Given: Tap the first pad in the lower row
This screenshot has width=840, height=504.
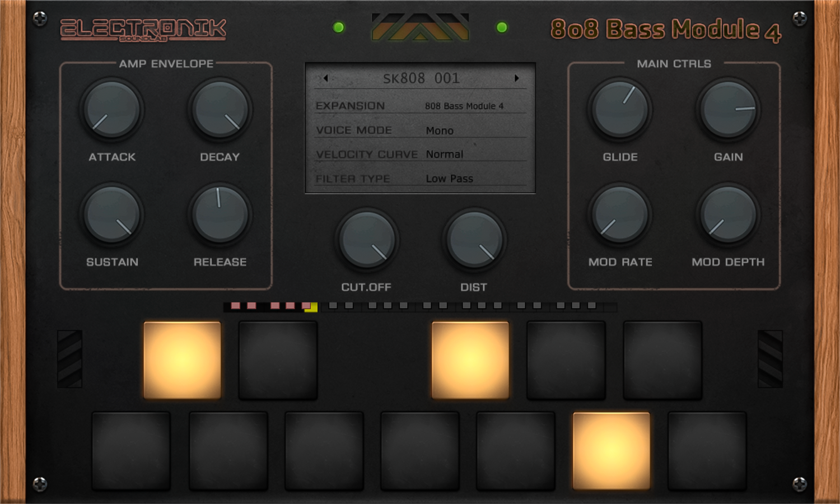Looking at the screenshot, I should 131,451.
